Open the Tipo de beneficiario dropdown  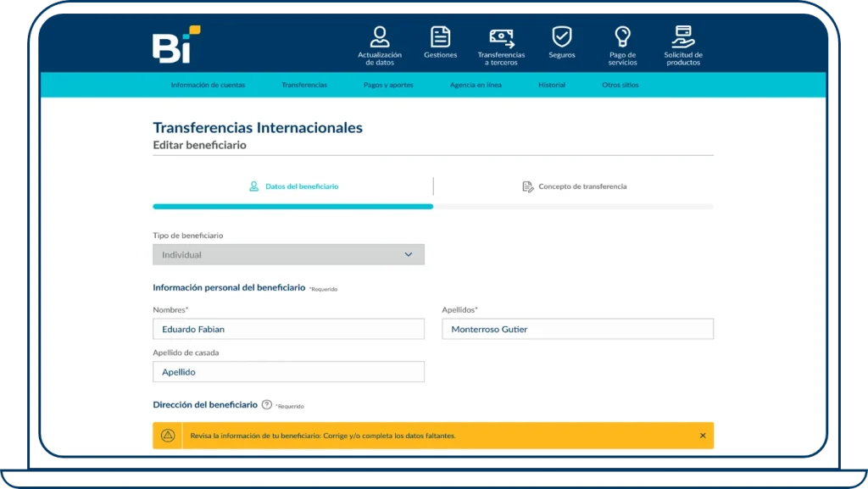click(x=288, y=253)
